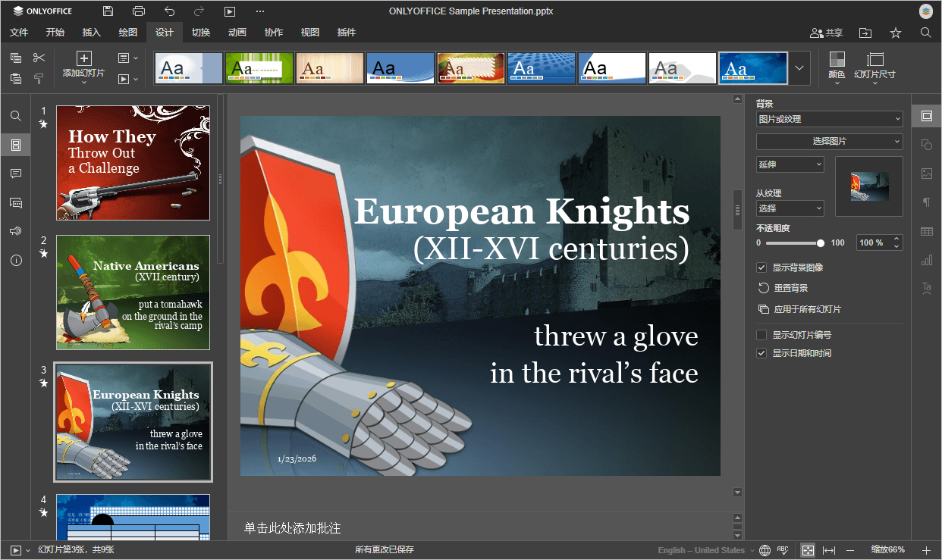
Task: Enable 显示幻灯片编号 checkbox
Action: point(761,335)
